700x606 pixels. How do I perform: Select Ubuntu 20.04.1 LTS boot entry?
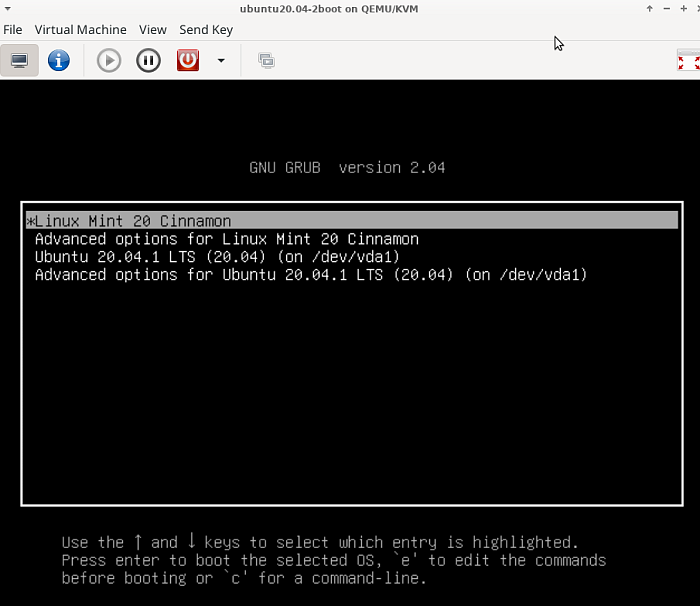[x=352, y=257]
